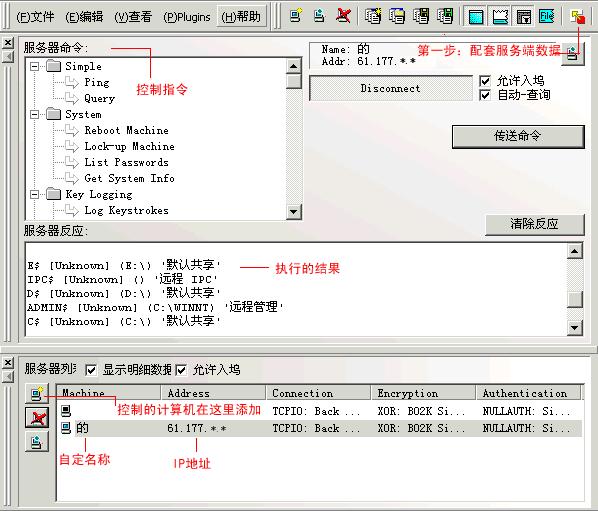Click the cyan window layout toolbar icon
598x511 pixels.
tap(476, 17)
